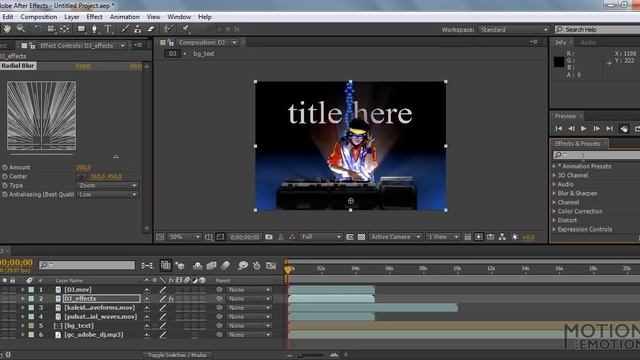Click the Radial Blur preview thumbnail
The height and width of the screenshot is (360, 640).
tap(41, 116)
